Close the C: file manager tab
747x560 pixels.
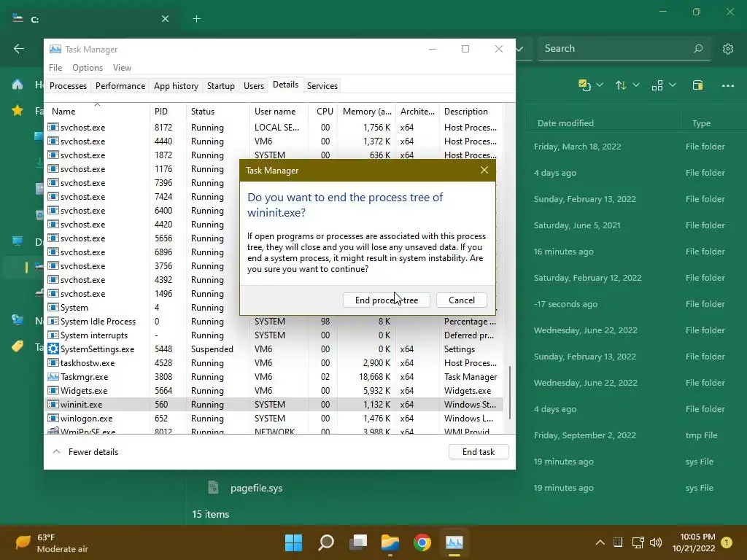[165, 19]
